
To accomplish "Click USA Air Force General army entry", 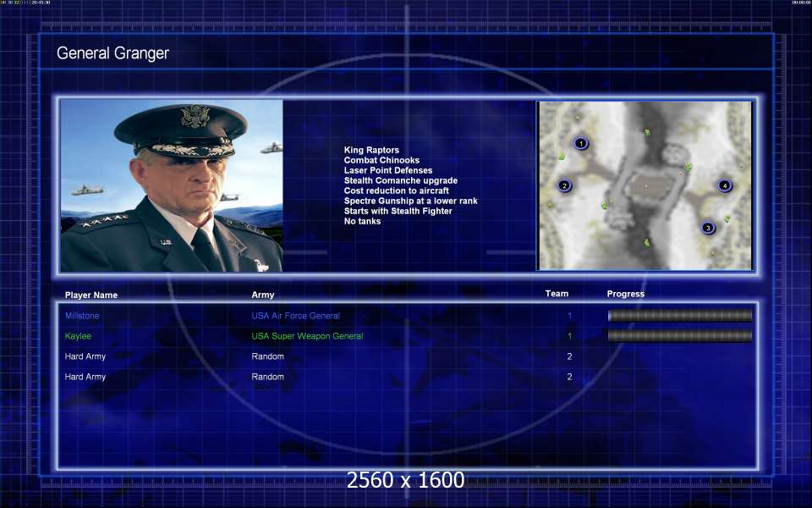I will click(296, 316).
